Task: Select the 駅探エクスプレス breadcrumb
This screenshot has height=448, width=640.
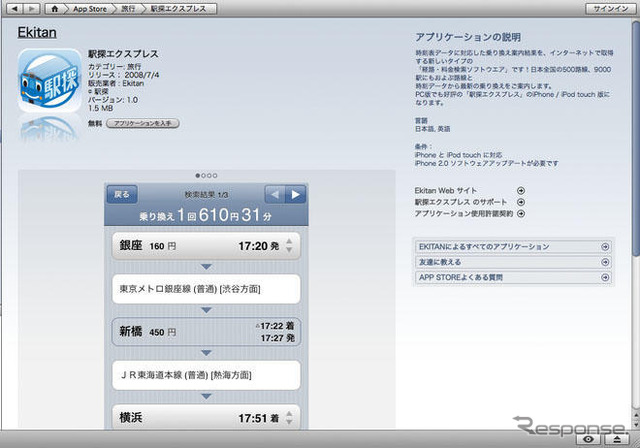Action: pos(178,9)
